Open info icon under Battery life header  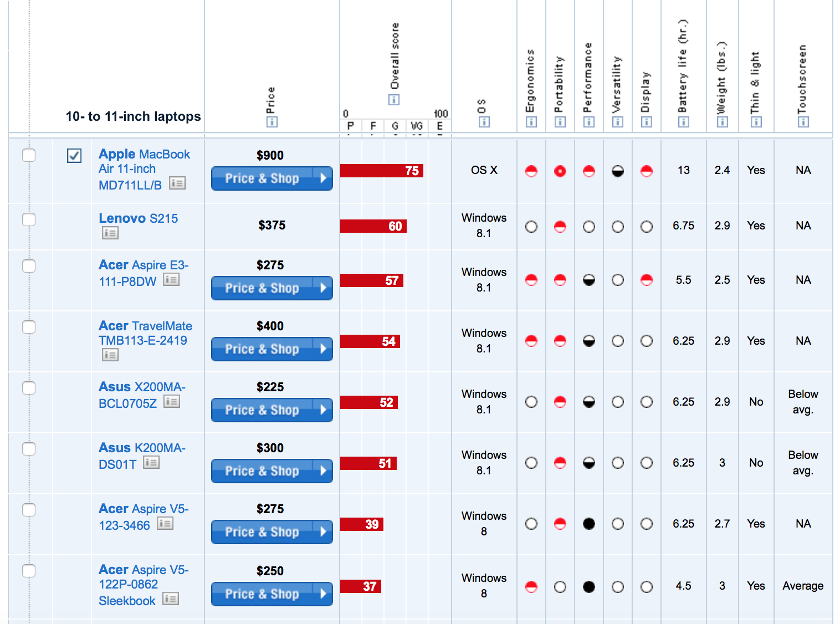click(x=684, y=122)
